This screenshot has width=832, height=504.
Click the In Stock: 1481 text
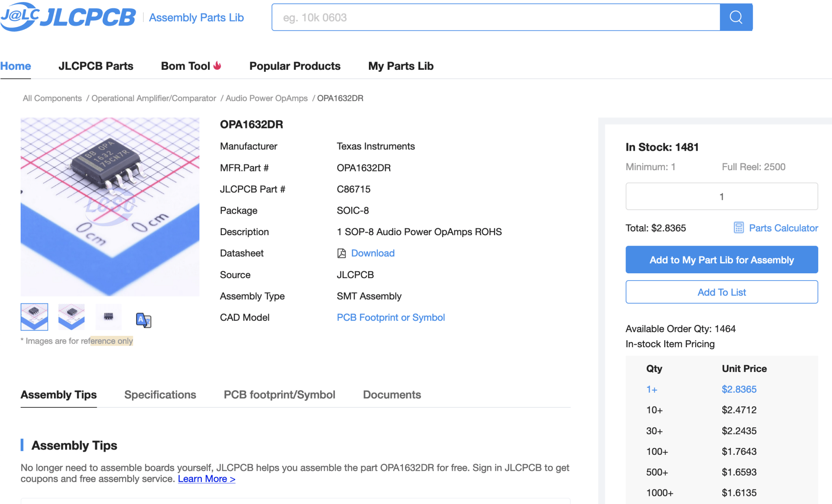tap(662, 147)
